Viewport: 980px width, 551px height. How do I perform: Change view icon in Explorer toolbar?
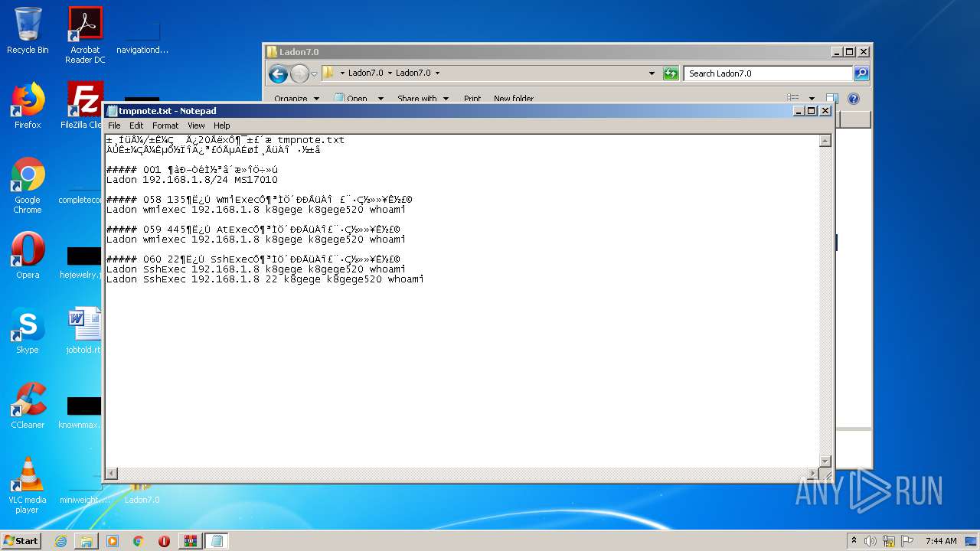pyautogui.click(x=793, y=99)
